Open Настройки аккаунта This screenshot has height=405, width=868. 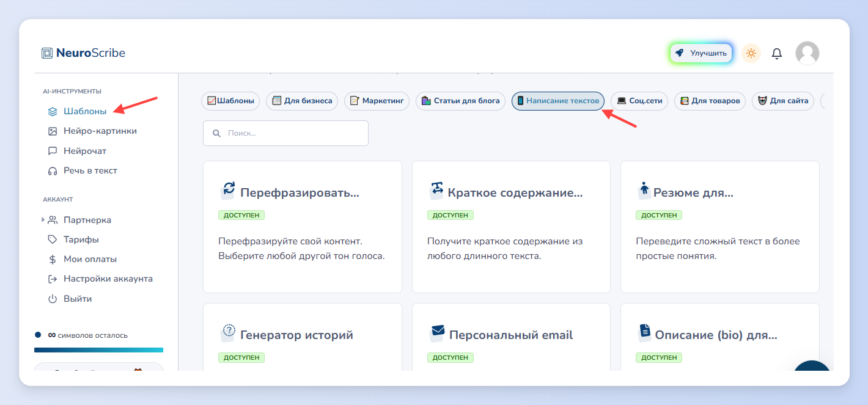(x=108, y=279)
